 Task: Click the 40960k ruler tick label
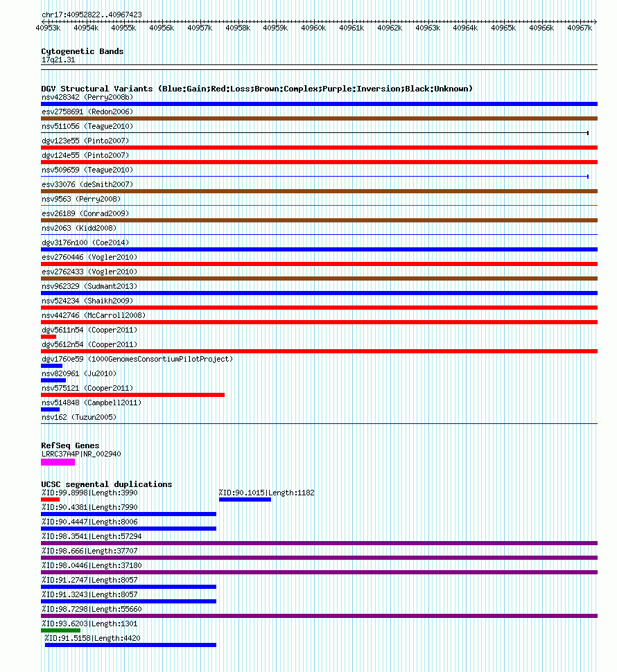313,28
